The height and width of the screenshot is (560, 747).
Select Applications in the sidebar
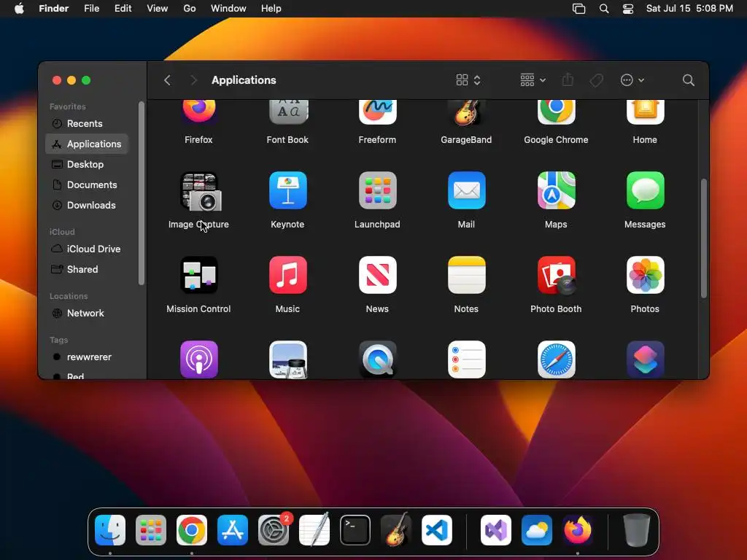point(88,144)
